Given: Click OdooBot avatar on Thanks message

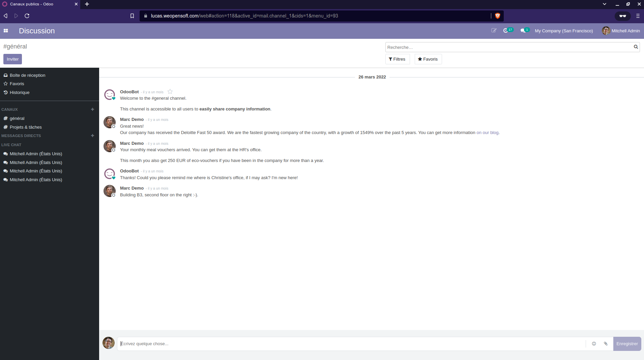Looking at the screenshot, I should (x=109, y=174).
